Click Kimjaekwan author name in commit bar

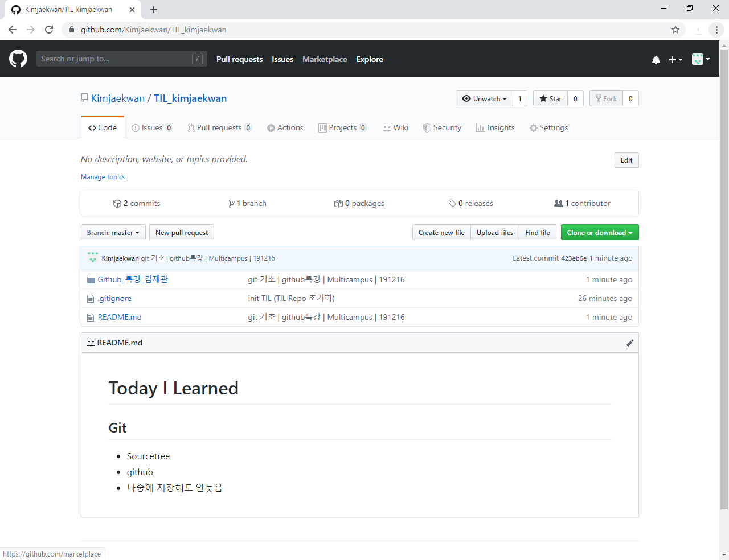point(120,258)
